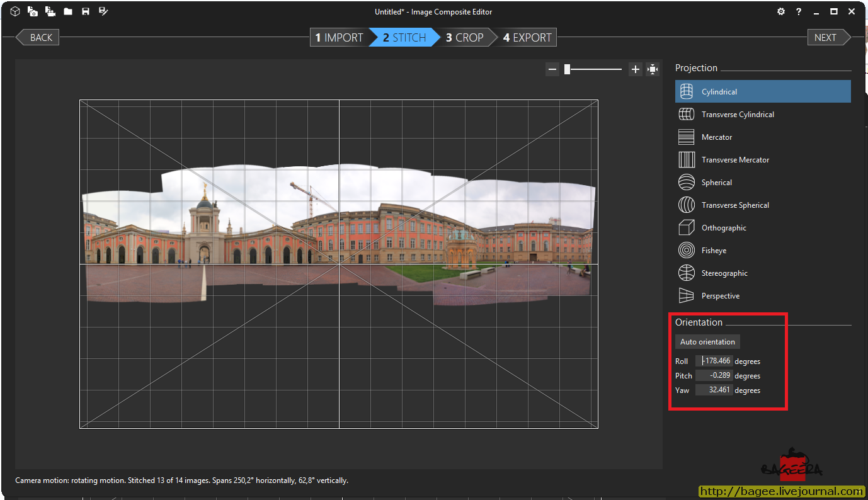868x500 pixels.
Task: Select Transverse Mercator projection label
Action: click(736, 160)
